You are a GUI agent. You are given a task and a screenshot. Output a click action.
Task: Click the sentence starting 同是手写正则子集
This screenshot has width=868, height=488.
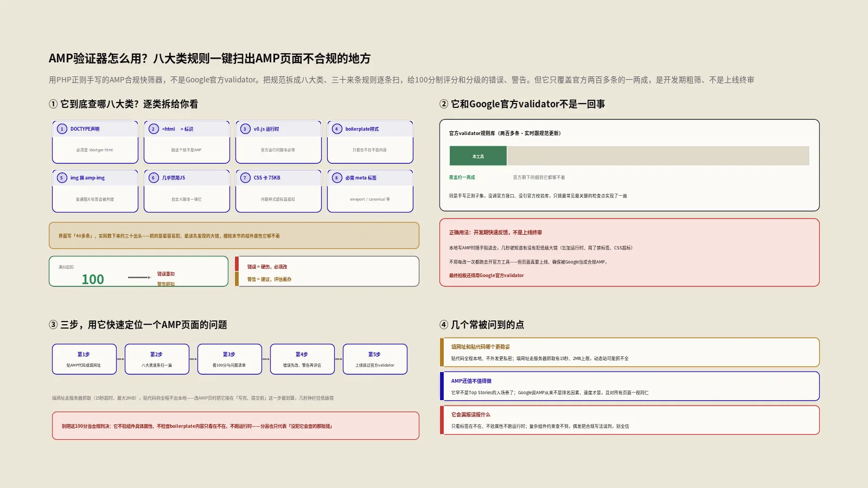[x=538, y=196]
